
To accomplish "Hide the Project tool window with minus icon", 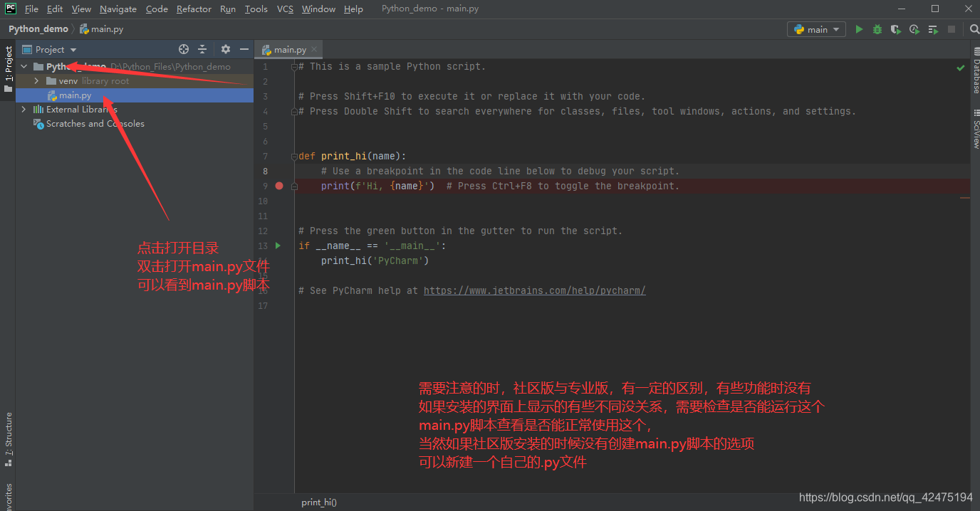I will 244,49.
